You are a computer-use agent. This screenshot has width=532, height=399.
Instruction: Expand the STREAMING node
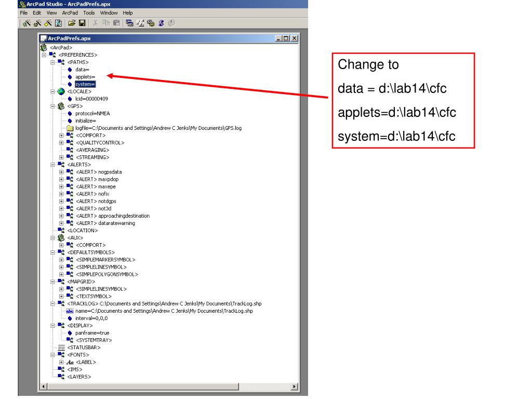(61, 157)
